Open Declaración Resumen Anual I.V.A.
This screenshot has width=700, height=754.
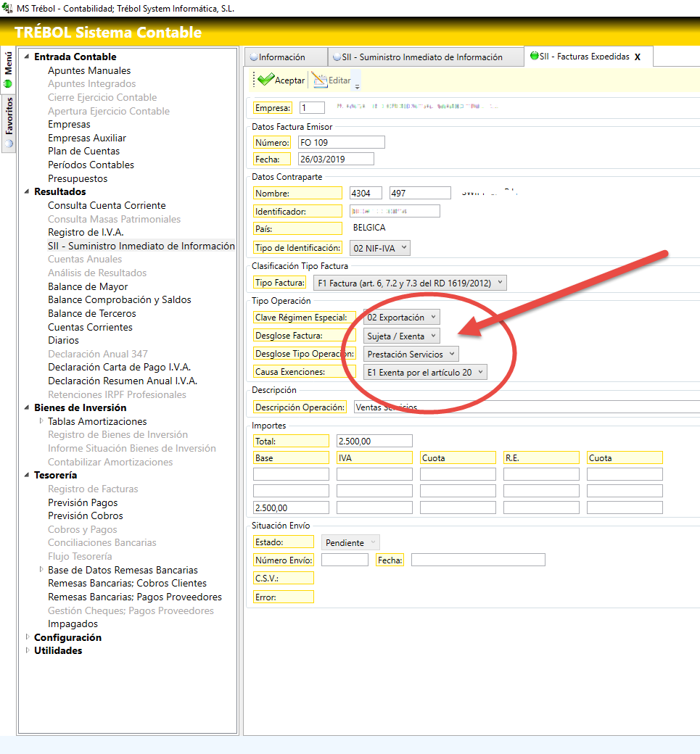(122, 381)
